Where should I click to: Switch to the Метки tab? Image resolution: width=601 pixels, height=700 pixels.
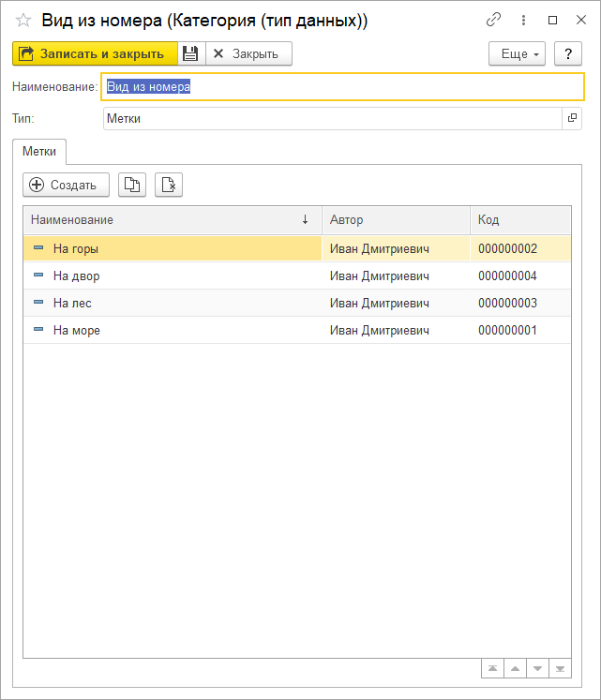tap(38, 151)
